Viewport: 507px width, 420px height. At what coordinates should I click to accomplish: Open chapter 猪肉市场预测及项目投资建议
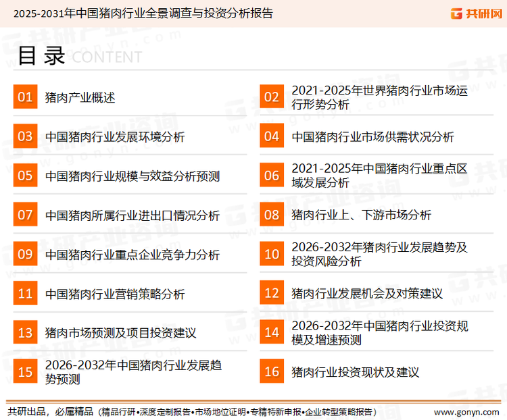point(120,333)
